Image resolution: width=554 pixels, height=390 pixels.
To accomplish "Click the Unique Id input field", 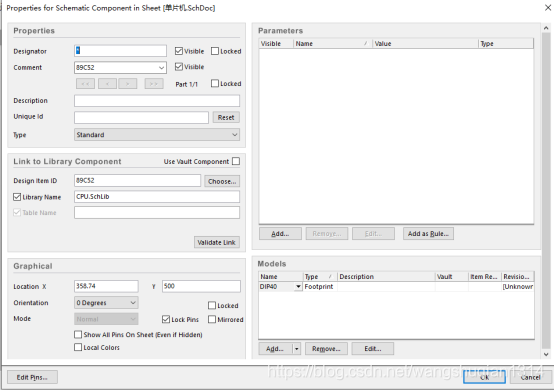I will tap(141, 117).
